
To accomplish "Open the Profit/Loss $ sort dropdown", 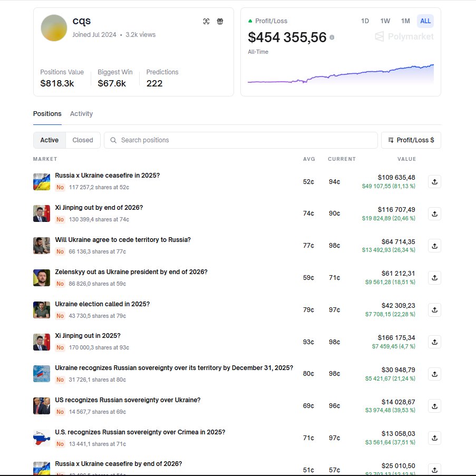I will pos(411,140).
